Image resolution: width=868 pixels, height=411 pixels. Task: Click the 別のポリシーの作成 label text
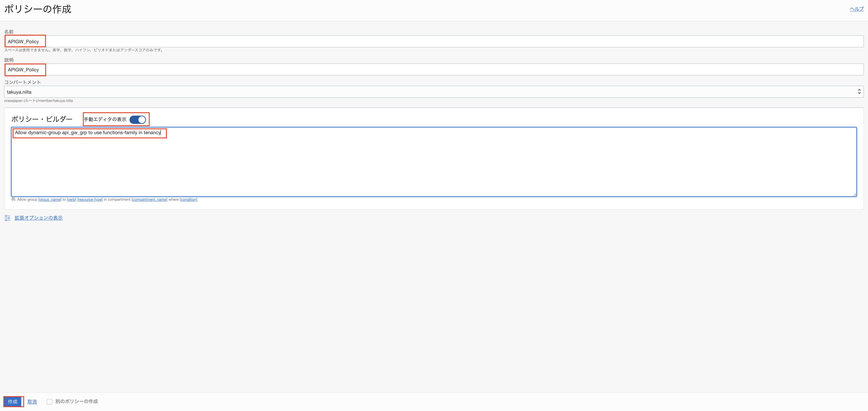[76, 401]
